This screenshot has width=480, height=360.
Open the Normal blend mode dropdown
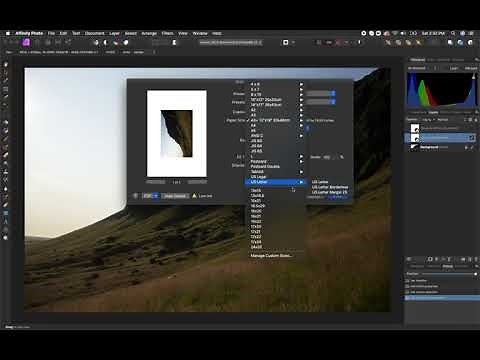coord(443,119)
